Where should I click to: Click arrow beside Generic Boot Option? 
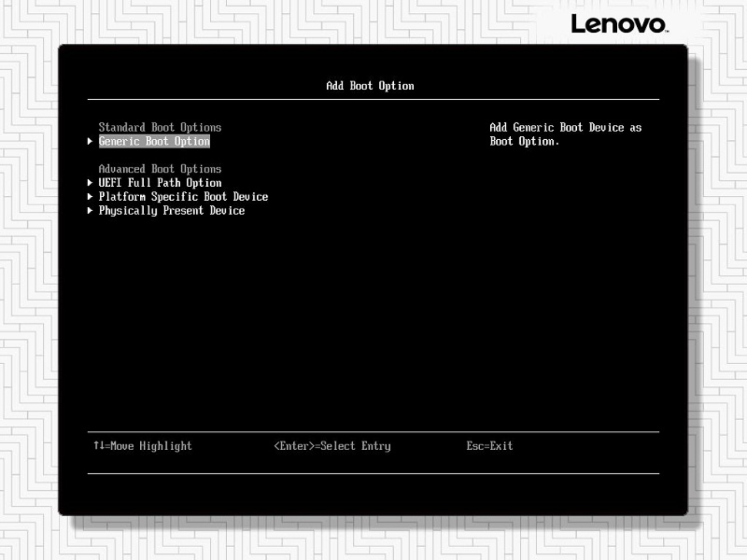90,141
